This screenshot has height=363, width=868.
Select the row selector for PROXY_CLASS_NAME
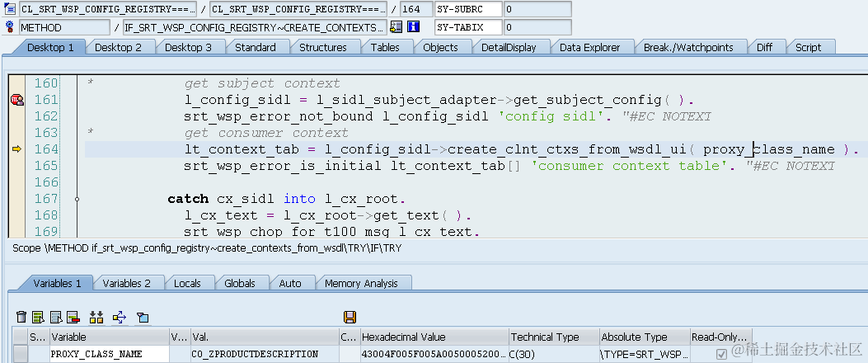tap(20, 354)
